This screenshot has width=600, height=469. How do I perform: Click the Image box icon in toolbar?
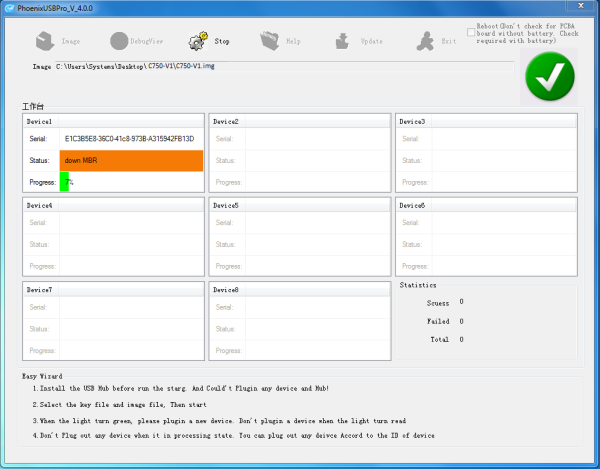[x=45, y=41]
